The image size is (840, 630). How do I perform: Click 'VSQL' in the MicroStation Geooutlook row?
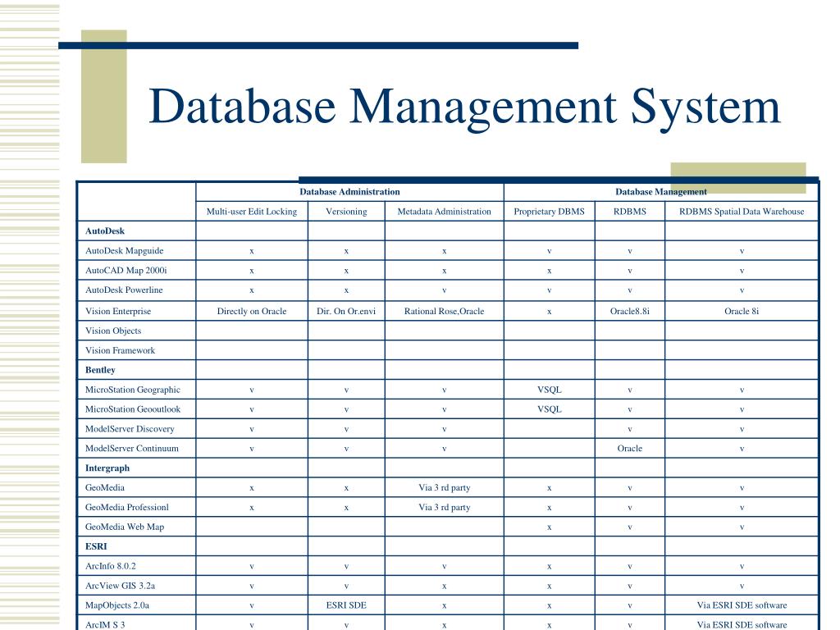549,409
